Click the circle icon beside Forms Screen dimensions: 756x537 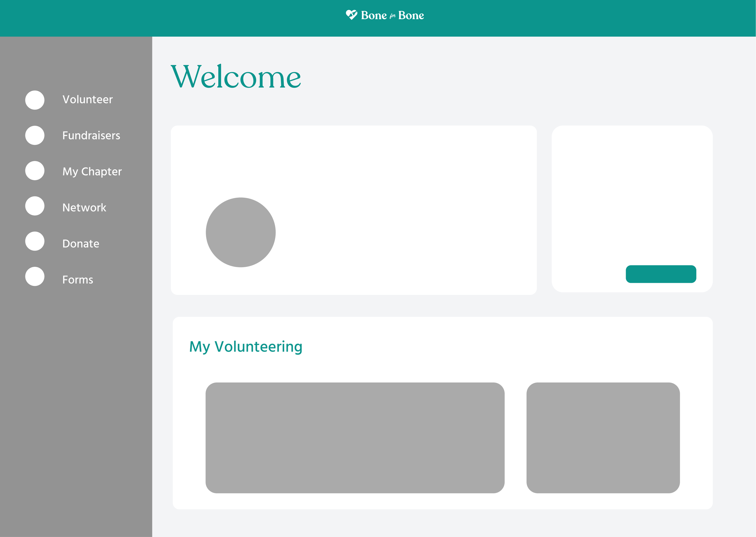(35, 277)
